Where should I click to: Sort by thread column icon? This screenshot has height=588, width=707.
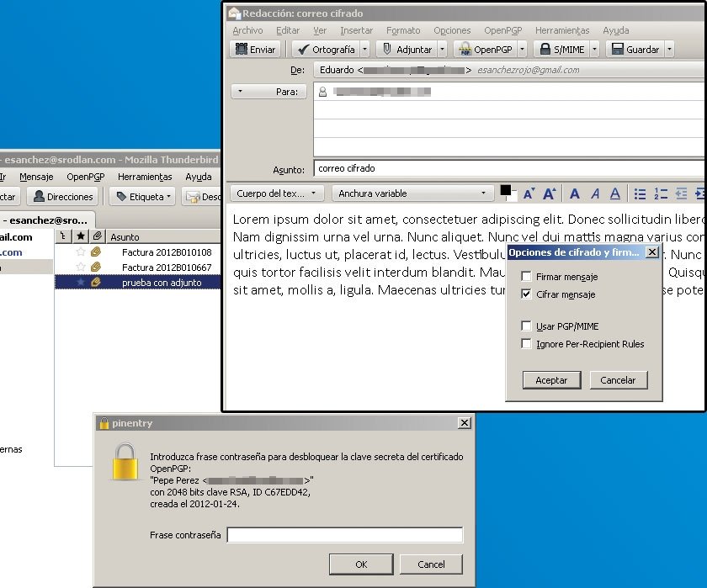tap(62, 236)
